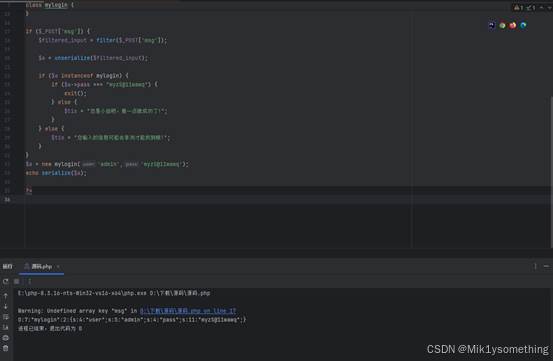Click the warnings count inspection indicator
This screenshot has height=361, width=553.
click(x=519, y=7)
